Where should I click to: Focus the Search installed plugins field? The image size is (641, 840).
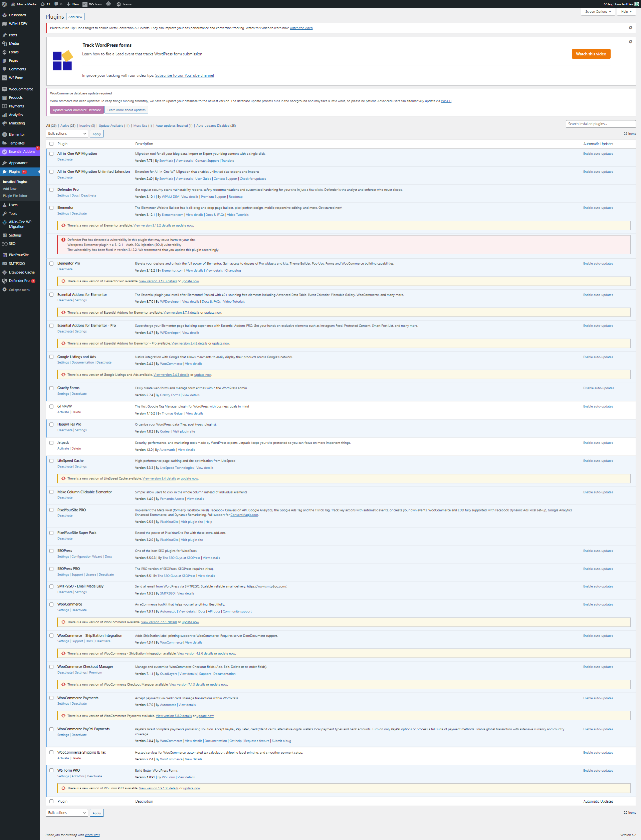[600, 123]
